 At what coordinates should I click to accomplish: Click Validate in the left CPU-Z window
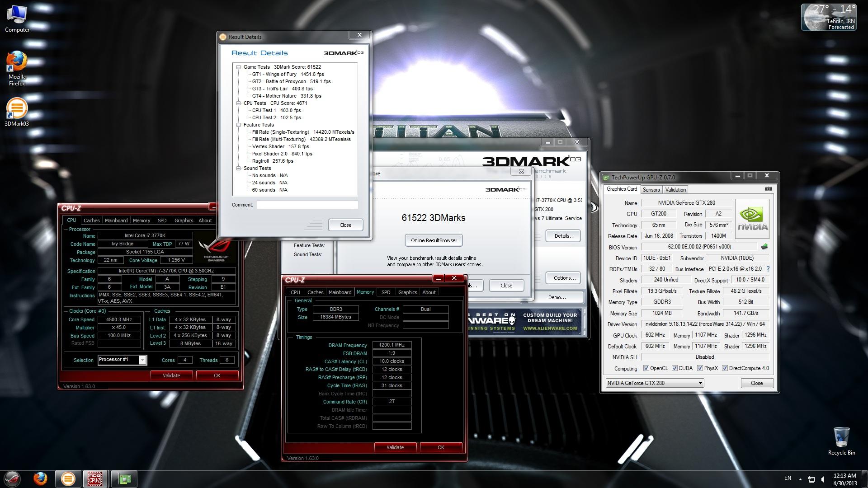[171, 375]
